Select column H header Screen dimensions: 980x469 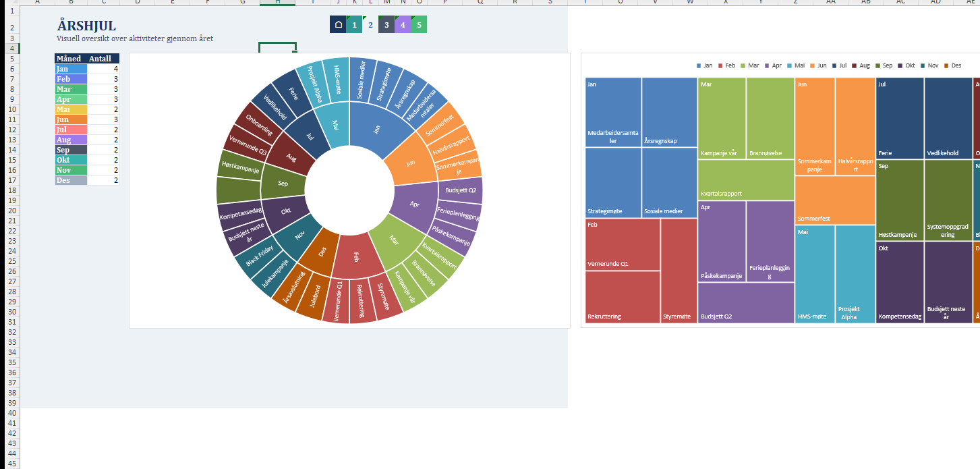pyautogui.click(x=278, y=2)
